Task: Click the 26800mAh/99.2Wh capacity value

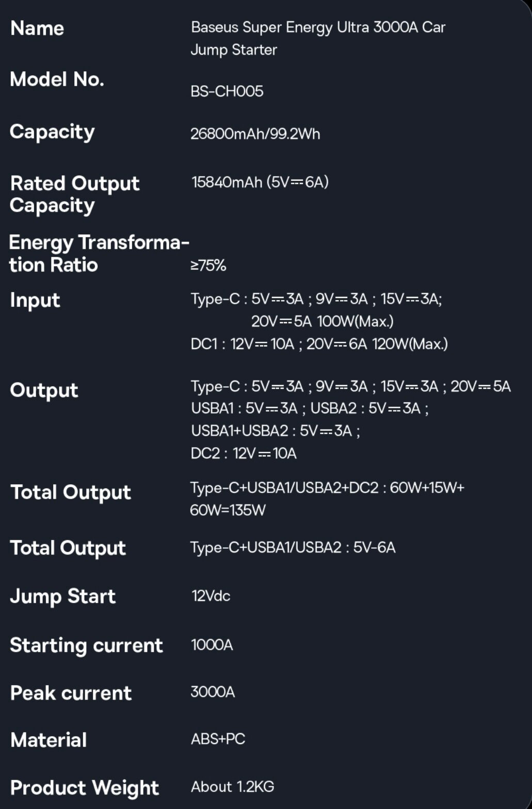Action: coord(255,134)
